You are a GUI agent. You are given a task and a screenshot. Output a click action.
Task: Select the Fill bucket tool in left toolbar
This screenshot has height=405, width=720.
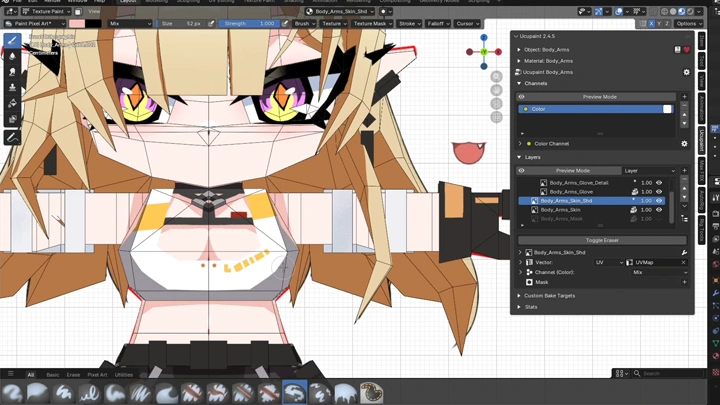coord(12,103)
